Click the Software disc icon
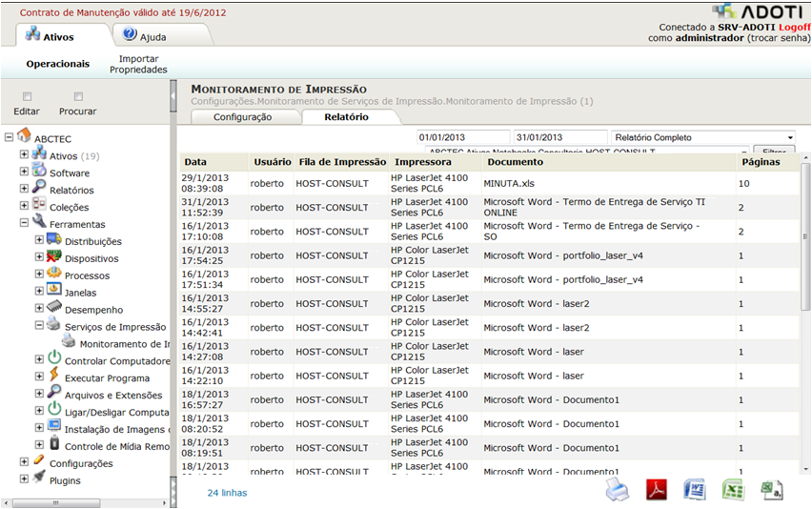The height and width of the screenshot is (509, 812). [x=39, y=171]
